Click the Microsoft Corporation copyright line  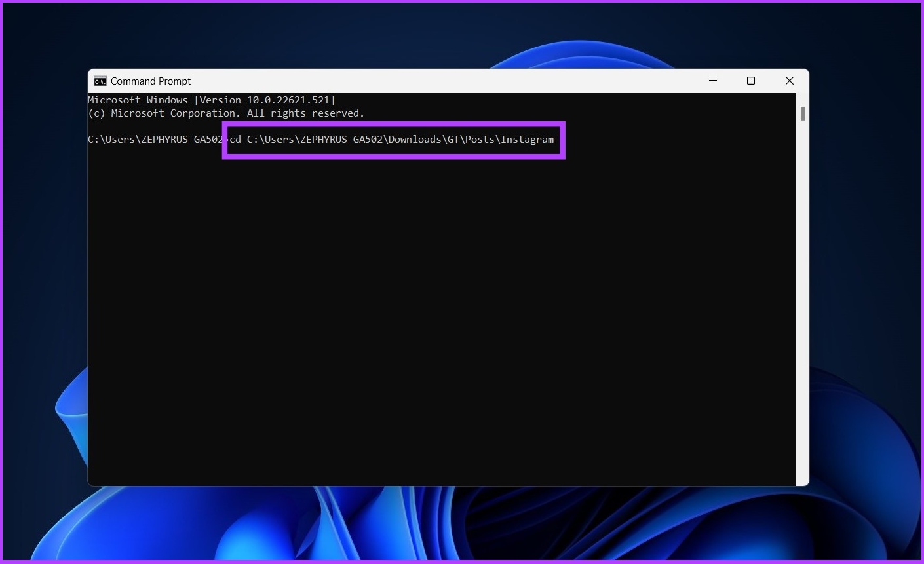tap(226, 113)
